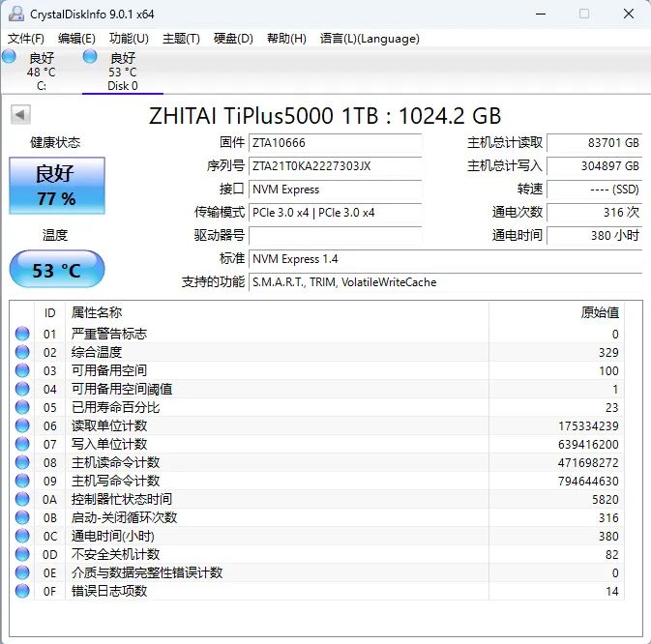The width and height of the screenshot is (651, 644).
Task: Click raw value 175334239 for 读取单位计数
Action: [x=588, y=426]
